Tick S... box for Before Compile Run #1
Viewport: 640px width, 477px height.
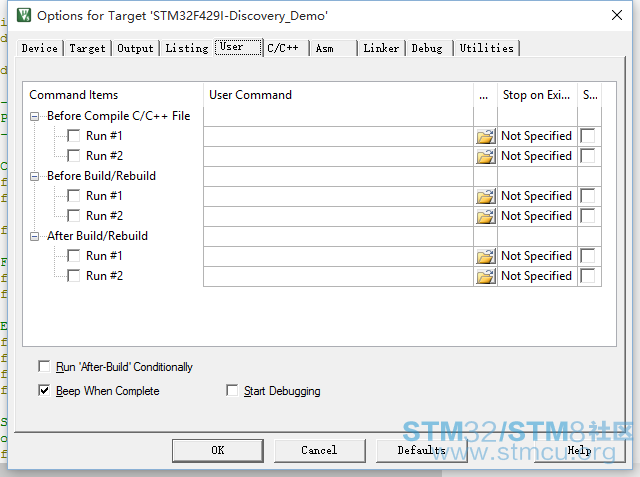588,136
